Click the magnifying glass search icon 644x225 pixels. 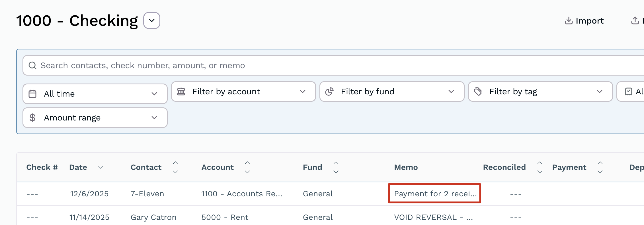[x=32, y=65]
